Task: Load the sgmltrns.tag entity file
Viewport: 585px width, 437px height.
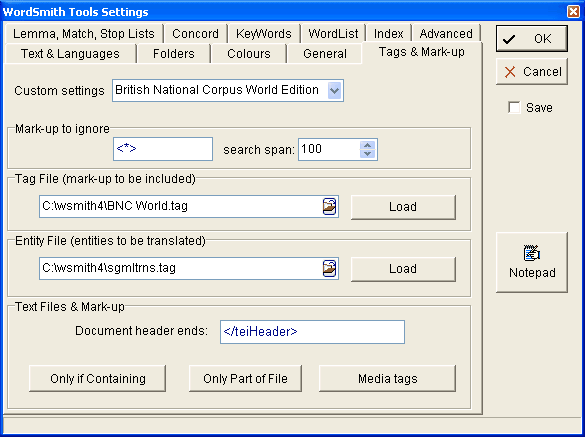Action: 403,269
